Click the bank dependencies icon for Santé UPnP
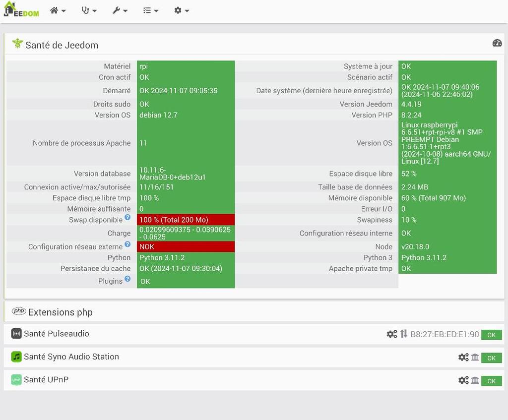 (475, 380)
